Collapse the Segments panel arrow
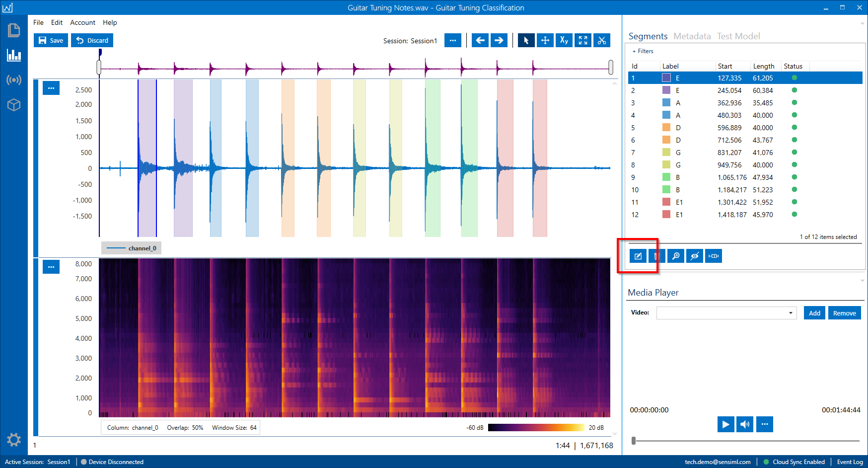Viewport: 868px width, 468px height. 863,23
